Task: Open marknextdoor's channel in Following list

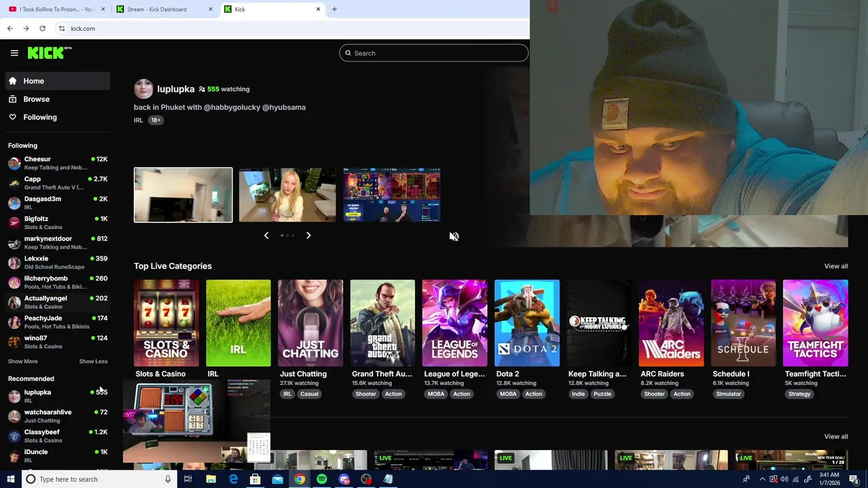Action: (58, 243)
